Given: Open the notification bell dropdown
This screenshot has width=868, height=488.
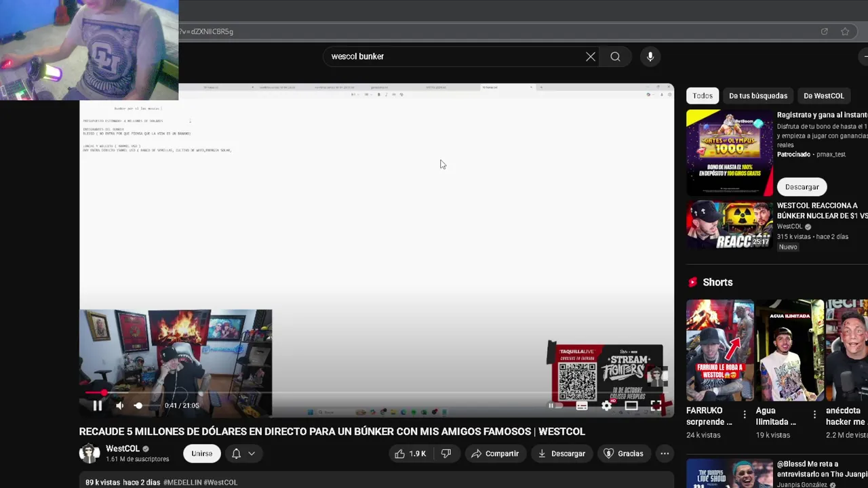Looking at the screenshot, I should click(x=243, y=453).
